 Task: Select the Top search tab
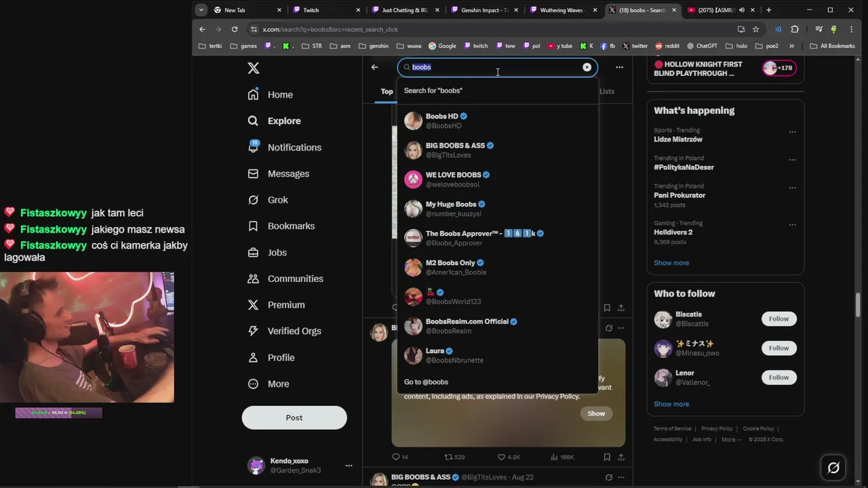click(x=387, y=91)
